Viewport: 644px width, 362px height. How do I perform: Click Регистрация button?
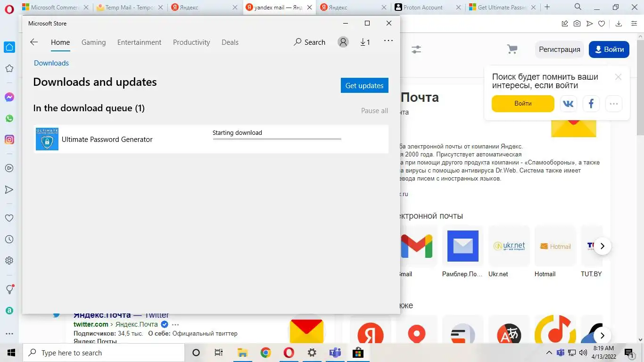(x=560, y=49)
